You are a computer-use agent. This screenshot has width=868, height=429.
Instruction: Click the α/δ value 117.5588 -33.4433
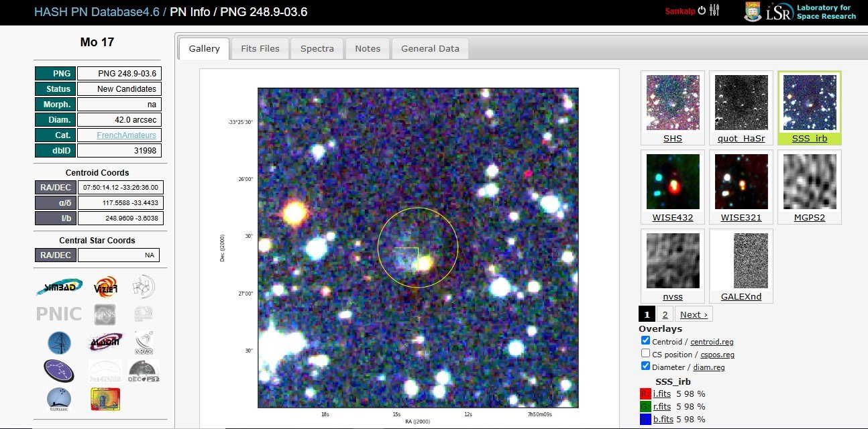click(x=121, y=203)
